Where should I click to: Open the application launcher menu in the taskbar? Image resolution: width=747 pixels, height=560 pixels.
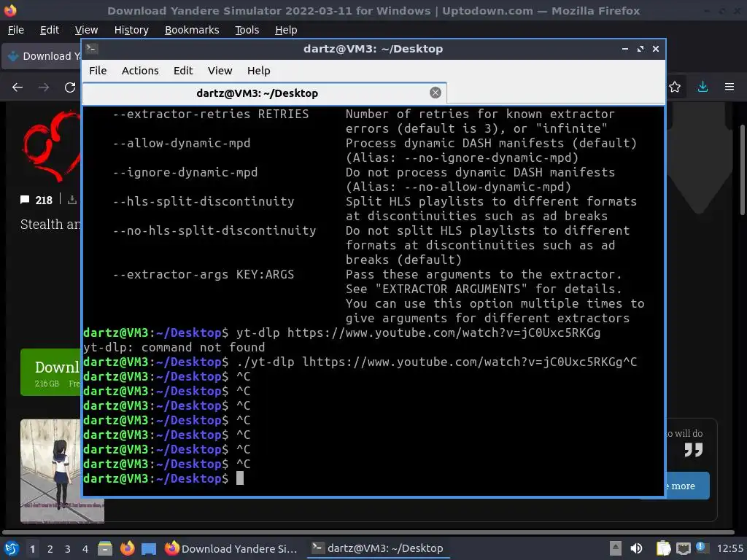click(x=12, y=548)
